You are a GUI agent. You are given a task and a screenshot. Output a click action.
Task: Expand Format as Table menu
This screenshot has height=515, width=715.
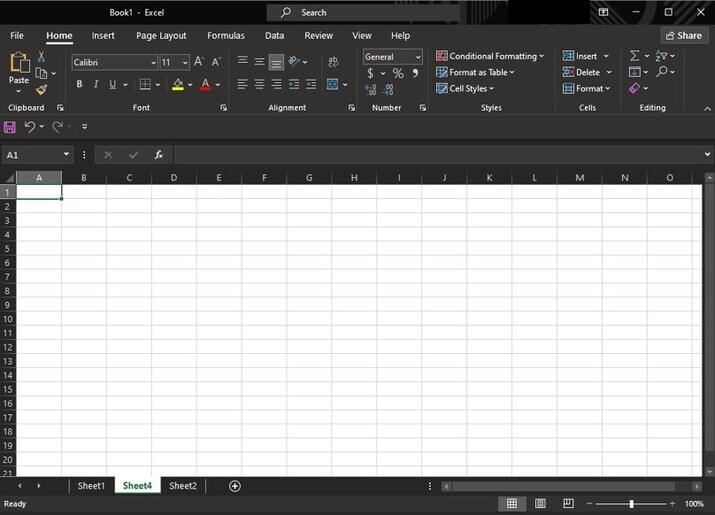tap(475, 72)
